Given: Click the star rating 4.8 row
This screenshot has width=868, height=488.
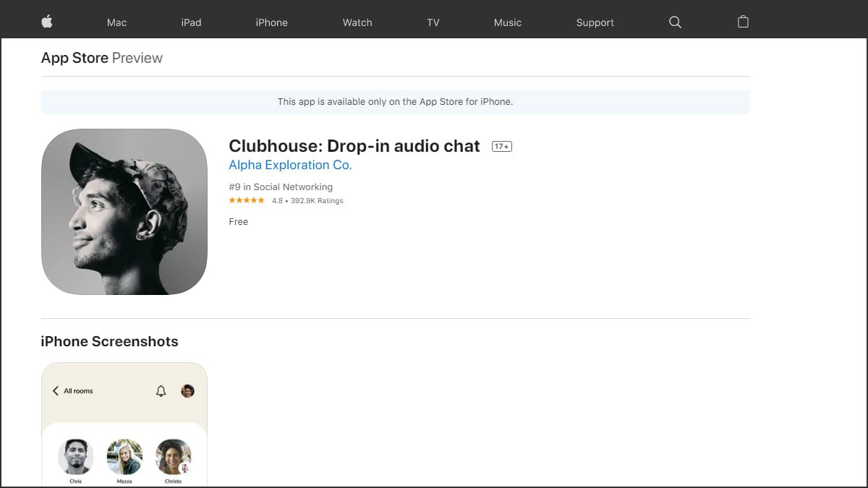Looking at the screenshot, I should 286,201.
